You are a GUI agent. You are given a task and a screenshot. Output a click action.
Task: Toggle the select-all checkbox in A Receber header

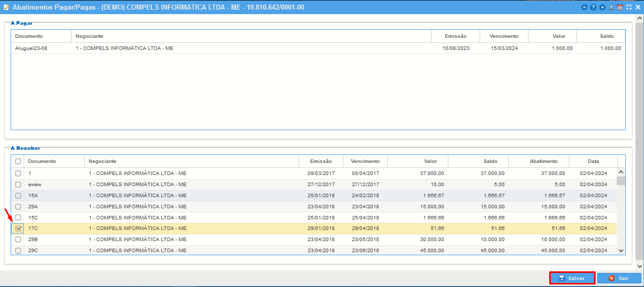[x=18, y=161]
